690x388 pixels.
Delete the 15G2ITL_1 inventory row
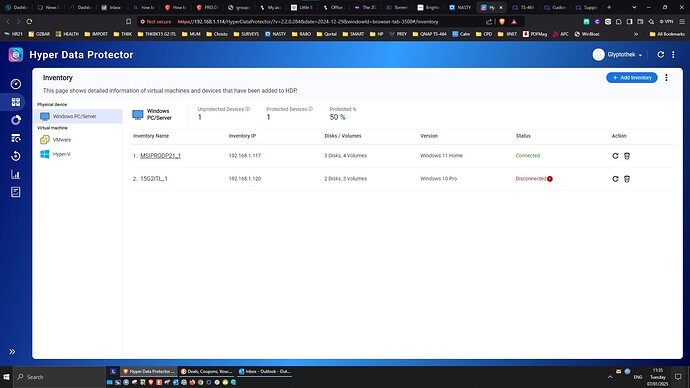[627, 179]
